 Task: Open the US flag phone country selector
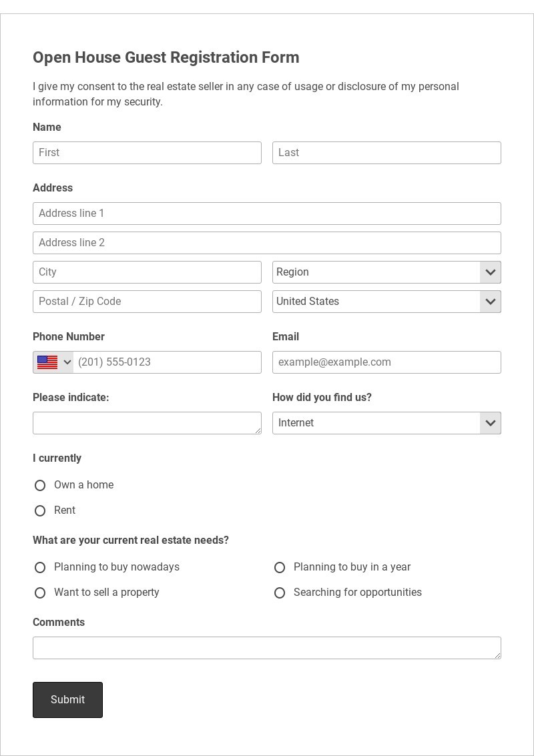(53, 362)
